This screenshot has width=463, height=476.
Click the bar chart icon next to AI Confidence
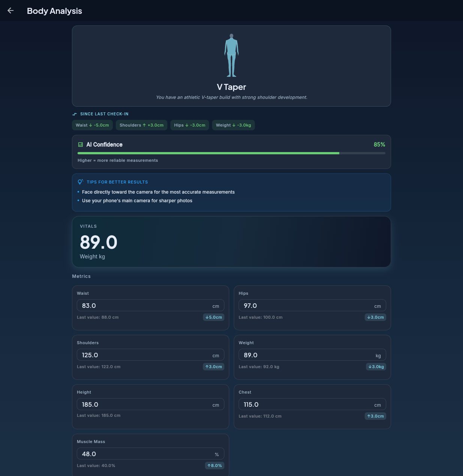coord(80,145)
